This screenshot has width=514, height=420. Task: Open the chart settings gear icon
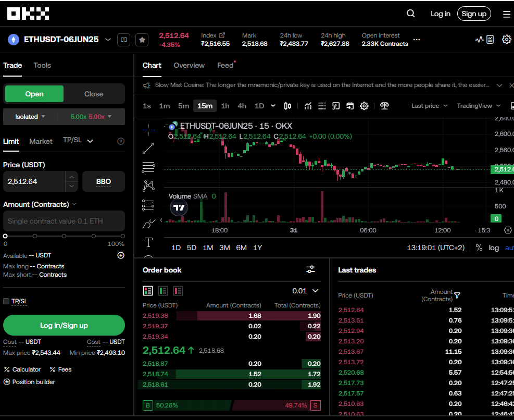click(364, 106)
